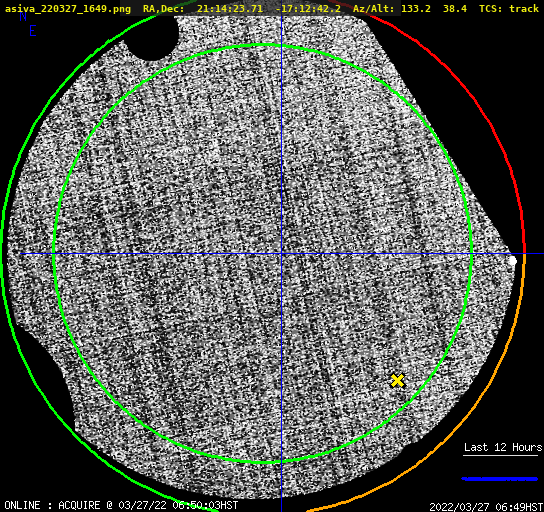Click the yellow X telescope pointing marker

click(397, 381)
